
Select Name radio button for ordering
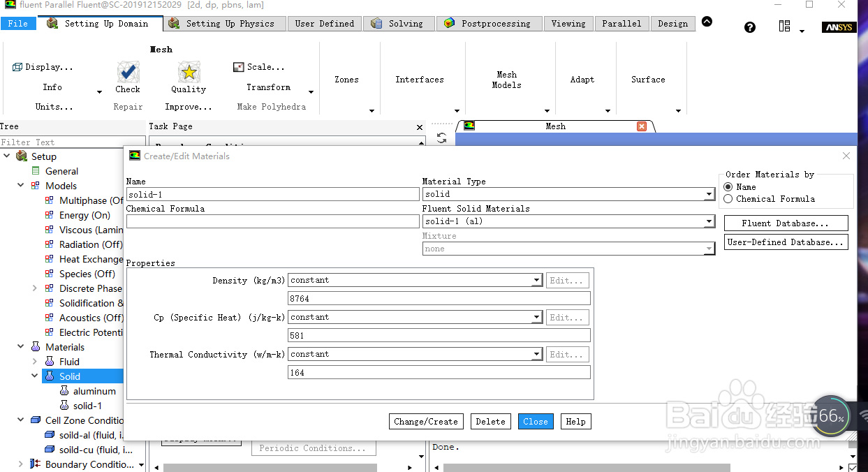coord(728,187)
